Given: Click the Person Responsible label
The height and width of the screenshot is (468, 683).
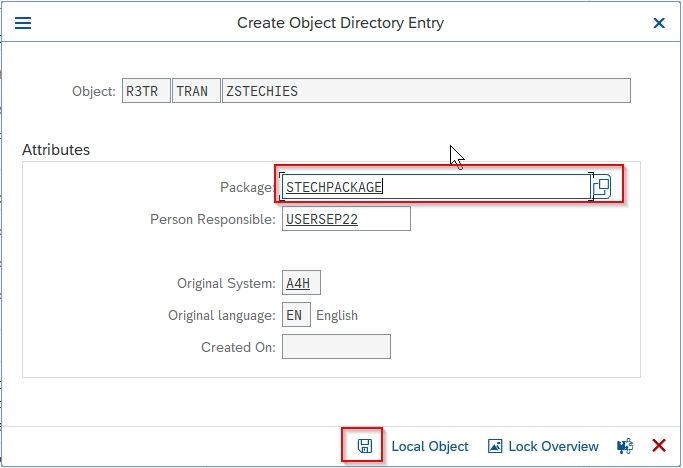Looking at the screenshot, I should [x=213, y=219].
